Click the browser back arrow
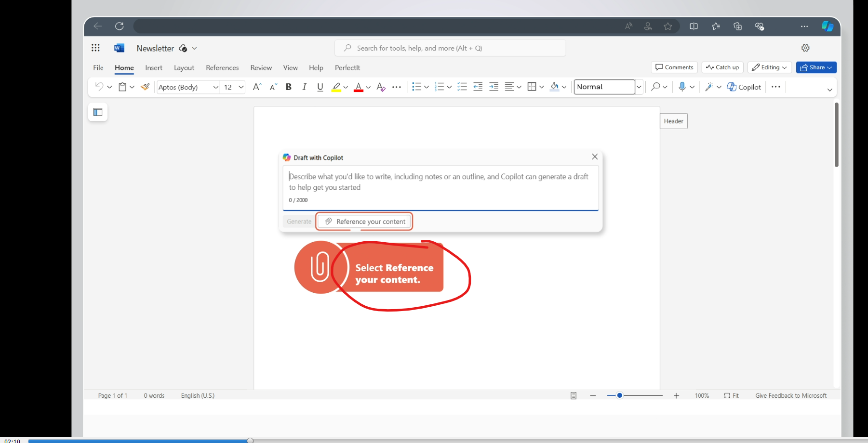Image resolution: width=868 pixels, height=443 pixels. pos(98,26)
